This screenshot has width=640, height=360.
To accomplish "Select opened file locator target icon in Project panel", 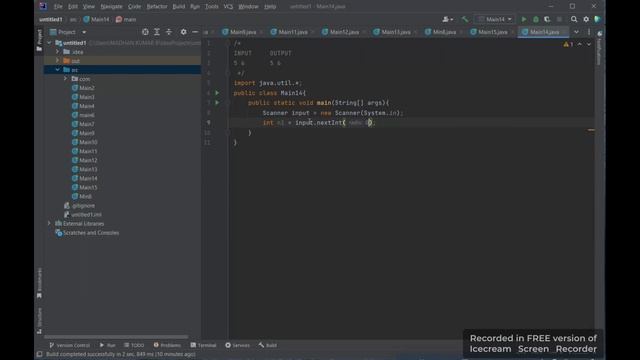I will click(145, 32).
